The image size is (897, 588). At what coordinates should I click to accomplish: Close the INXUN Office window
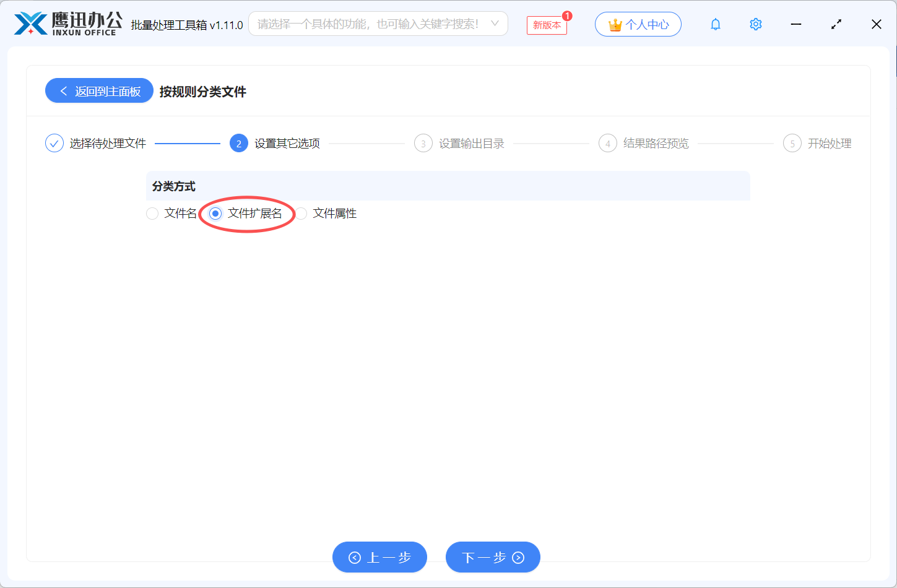point(877,24)
